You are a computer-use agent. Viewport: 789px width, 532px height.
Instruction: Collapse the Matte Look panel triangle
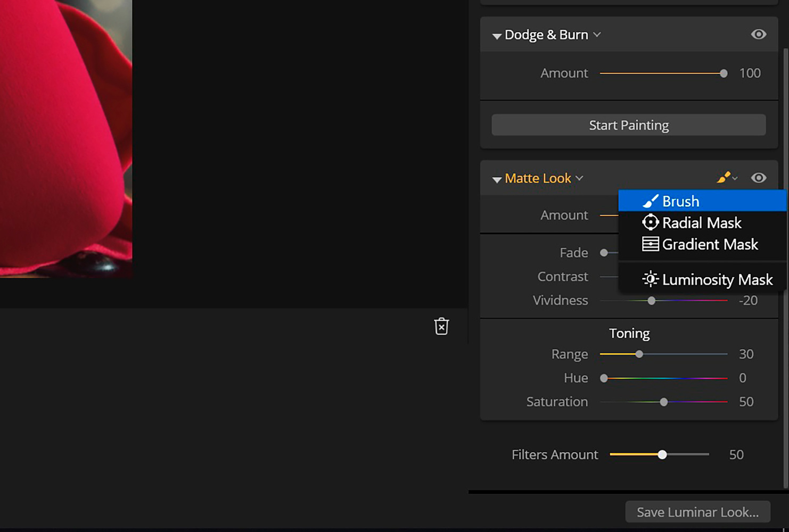point(497,180)
